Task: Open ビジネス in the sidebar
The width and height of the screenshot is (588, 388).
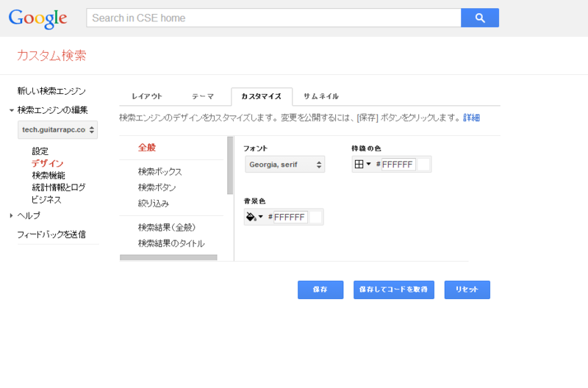Action: [46, 199]
